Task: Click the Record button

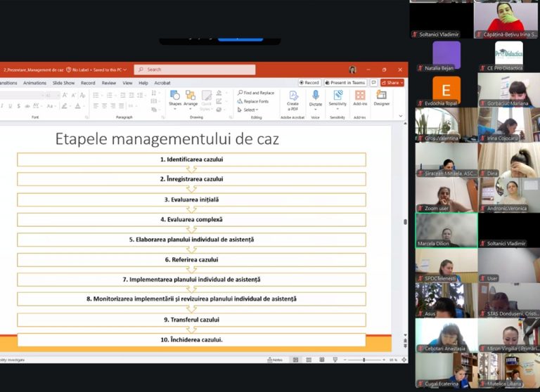Action: (309, 83)
